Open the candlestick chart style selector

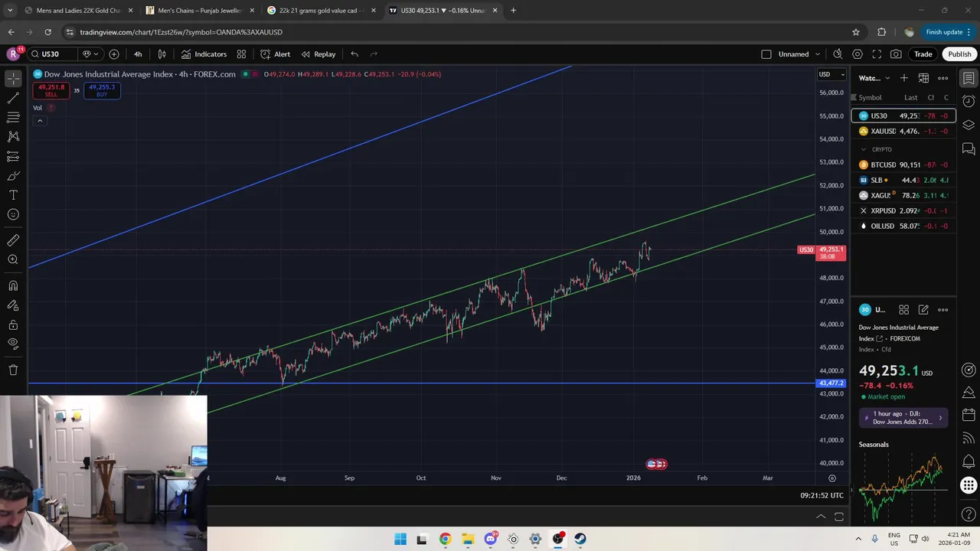tap(162, 54)
